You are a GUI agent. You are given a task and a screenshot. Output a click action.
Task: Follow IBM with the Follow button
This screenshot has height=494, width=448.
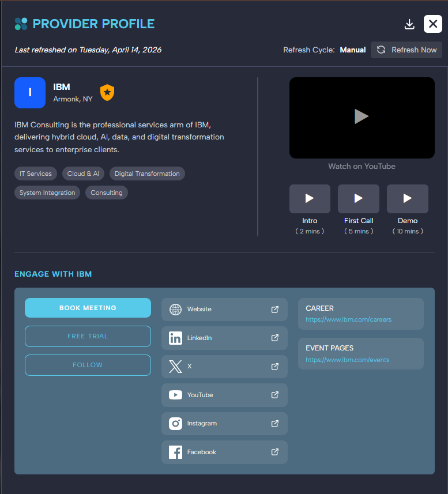pos(88,365)
